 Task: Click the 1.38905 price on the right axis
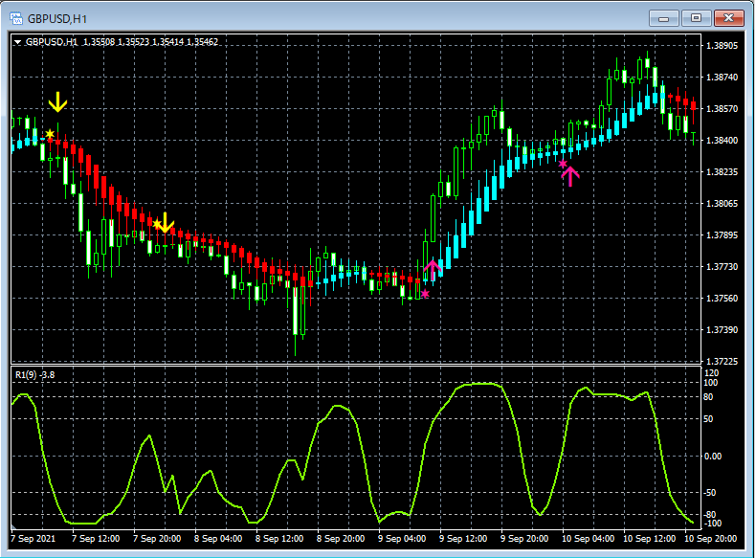pos(721,45)
